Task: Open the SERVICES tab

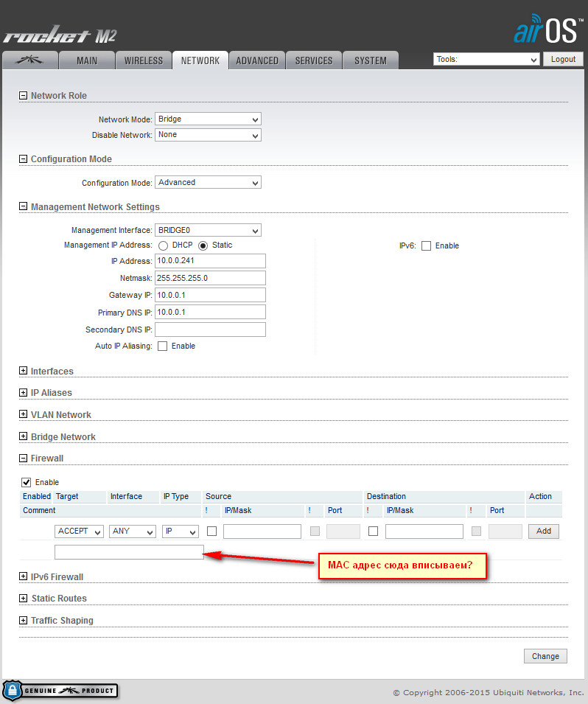Action: click(x=314, y=60)
